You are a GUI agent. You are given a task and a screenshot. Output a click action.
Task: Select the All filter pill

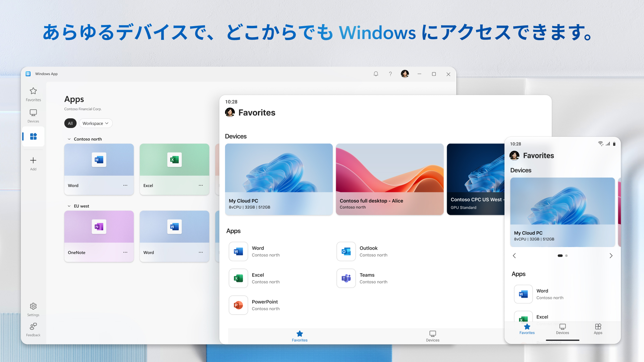pos(70,123)
